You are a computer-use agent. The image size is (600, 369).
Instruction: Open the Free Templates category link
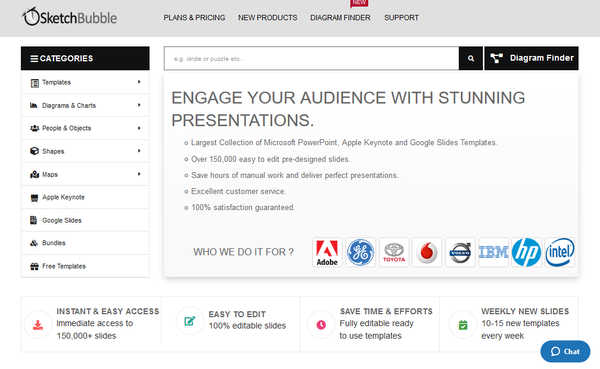(x=64, y=266)
